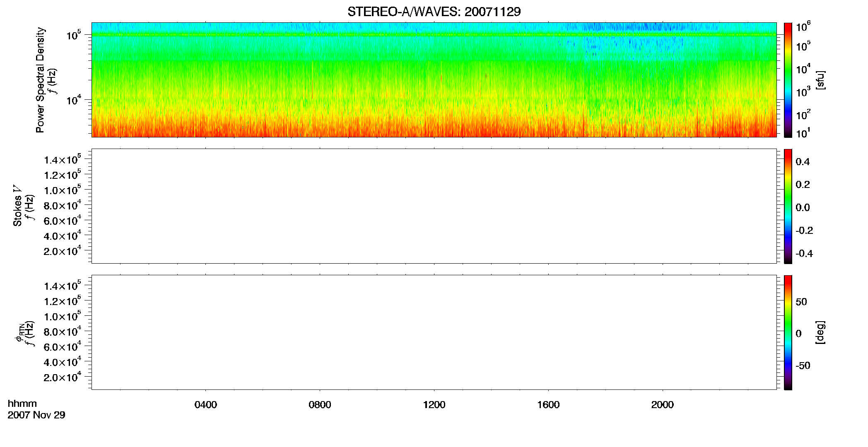The width and height of the screenshot is (868, 447).
Task: Click the [deg] unit label
Action: click(820, 332)
